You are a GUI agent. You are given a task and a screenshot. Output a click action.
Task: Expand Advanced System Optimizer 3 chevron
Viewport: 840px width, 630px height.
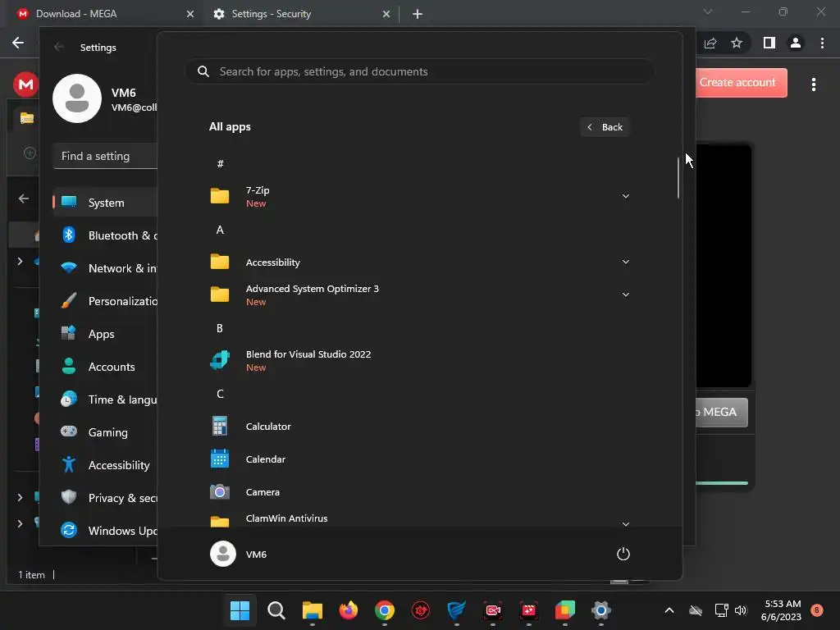point(626,294)
